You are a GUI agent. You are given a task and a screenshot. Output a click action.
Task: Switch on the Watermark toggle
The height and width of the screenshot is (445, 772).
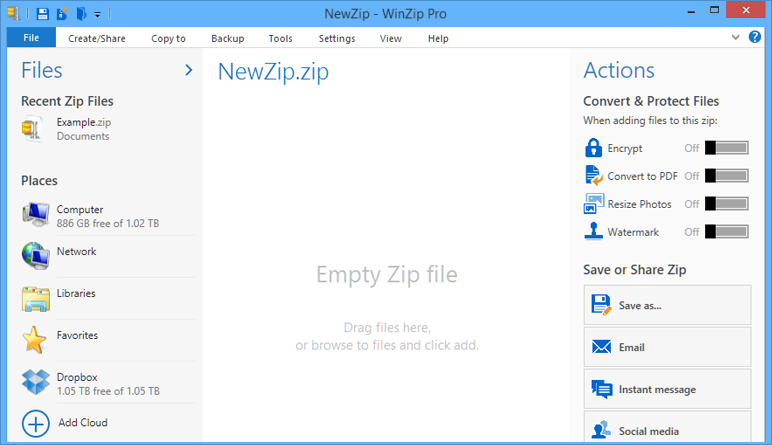(726, 232)
